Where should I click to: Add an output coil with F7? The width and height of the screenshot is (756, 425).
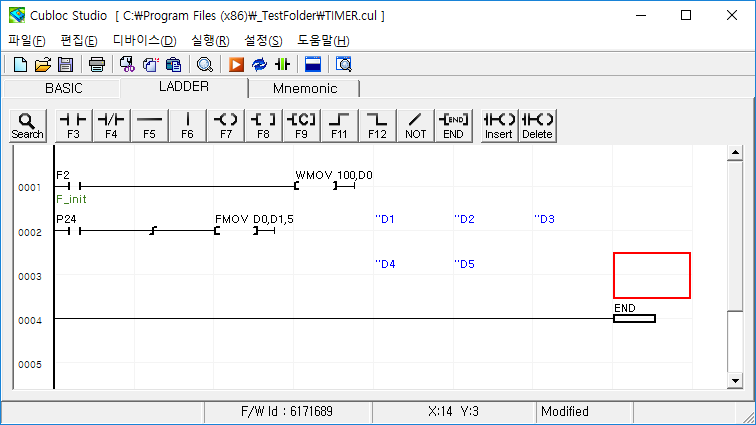(x=226, y=124)
